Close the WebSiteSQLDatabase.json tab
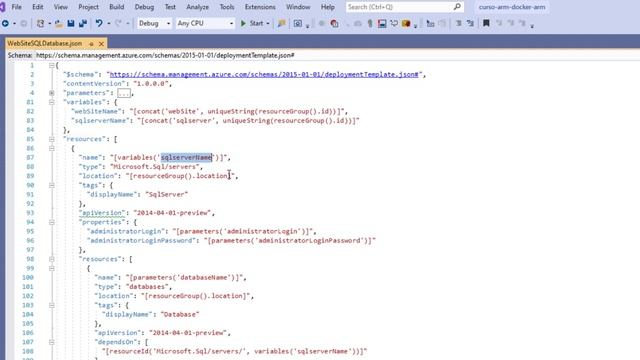The height and width of the screenshot is (360, 640). pos(101,44)
